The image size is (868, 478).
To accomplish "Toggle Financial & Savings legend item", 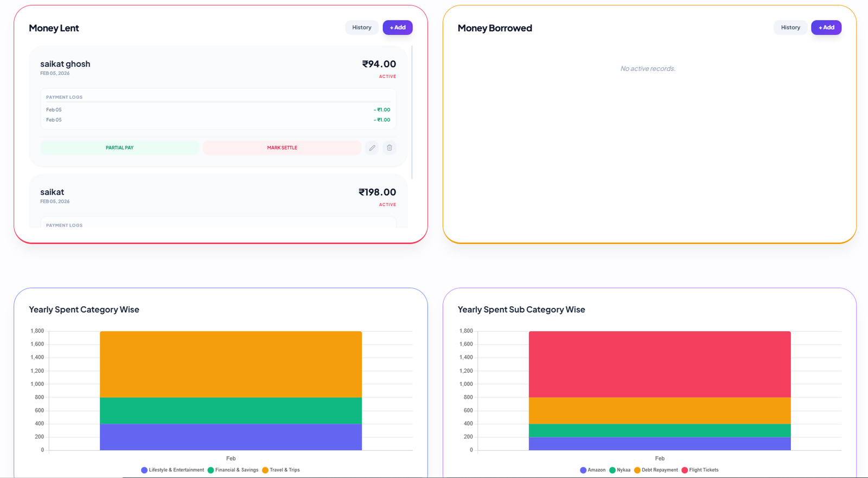I will tap(233, 470).
